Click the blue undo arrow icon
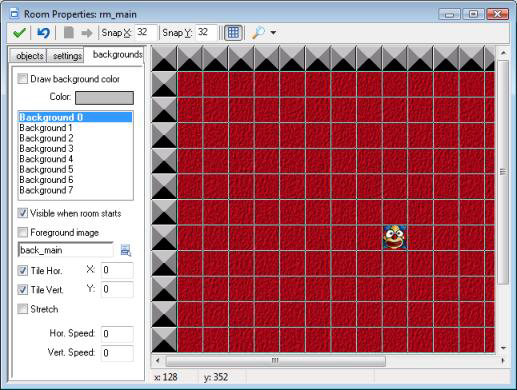 43,33
